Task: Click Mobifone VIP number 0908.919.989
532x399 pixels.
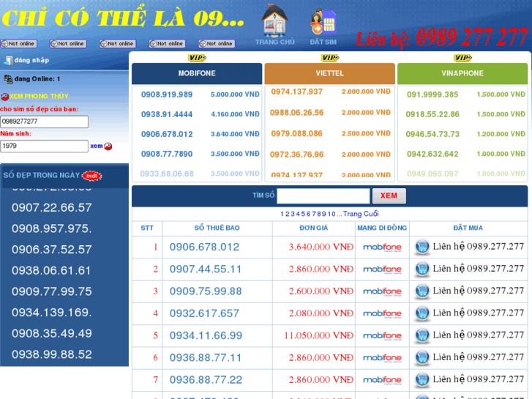Action: (x=167, y=94)
